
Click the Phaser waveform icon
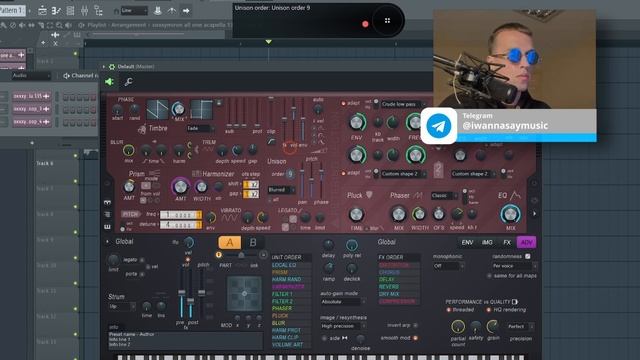tap(418, 196)
